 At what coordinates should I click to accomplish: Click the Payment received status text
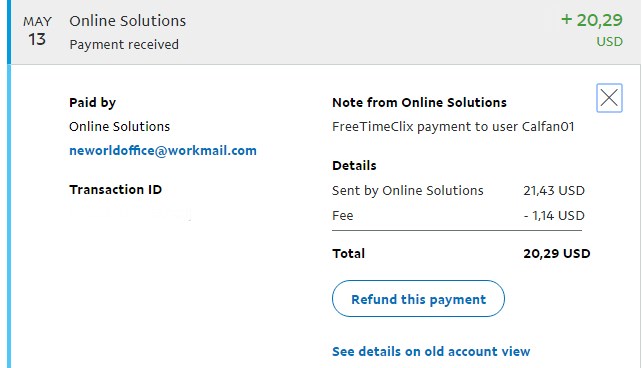click(x=124, y=44)
